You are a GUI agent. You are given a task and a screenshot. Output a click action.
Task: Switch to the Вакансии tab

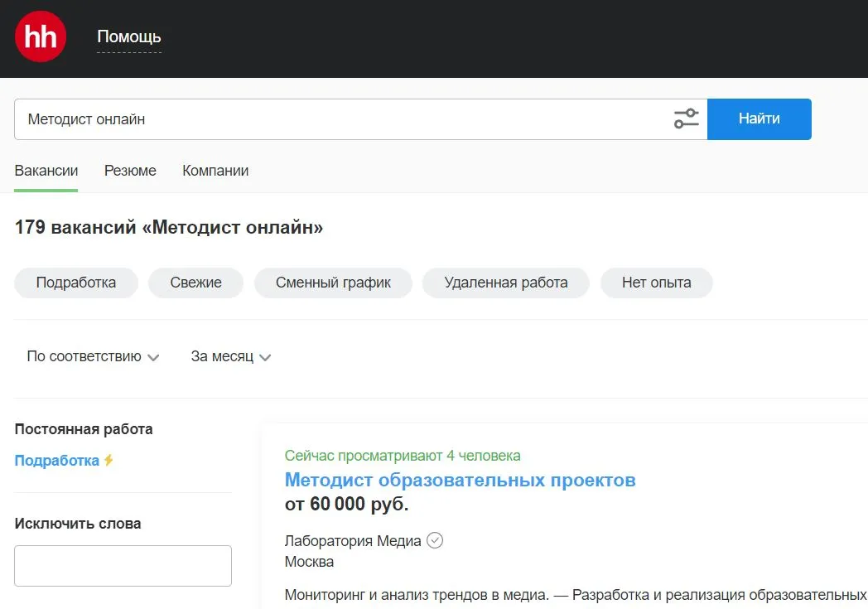pyautogui.click(x=46, y=171)
